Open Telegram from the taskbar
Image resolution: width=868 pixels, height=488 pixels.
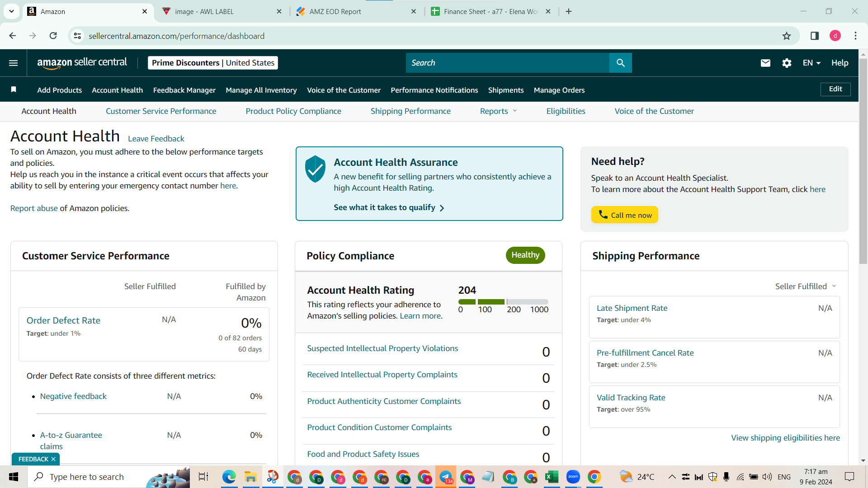446,477
